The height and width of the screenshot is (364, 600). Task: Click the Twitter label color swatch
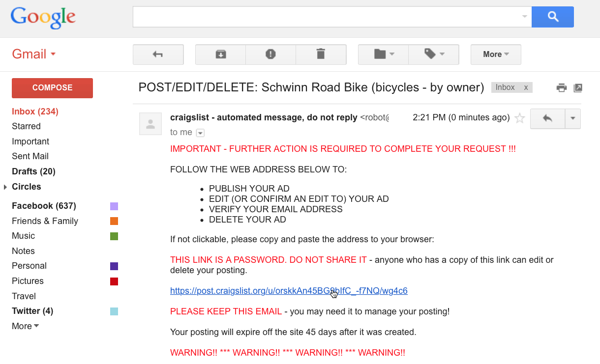point(114,311)
